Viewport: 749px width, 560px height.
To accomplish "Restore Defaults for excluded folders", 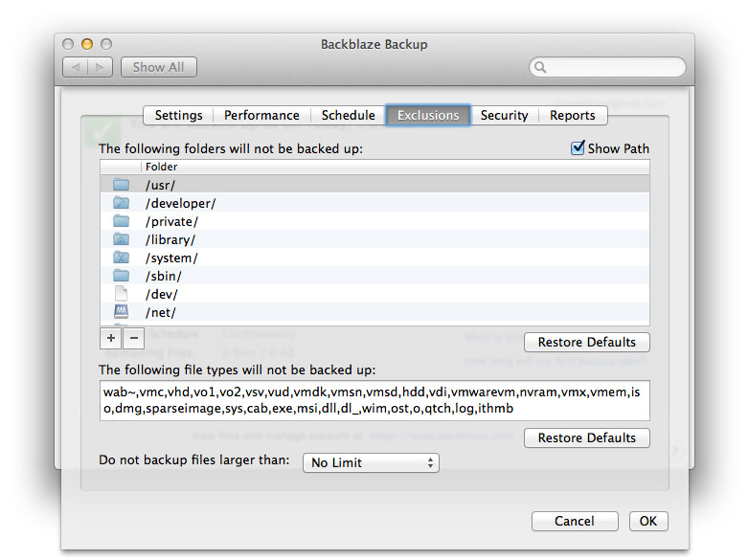I will [x=586, y=343].
